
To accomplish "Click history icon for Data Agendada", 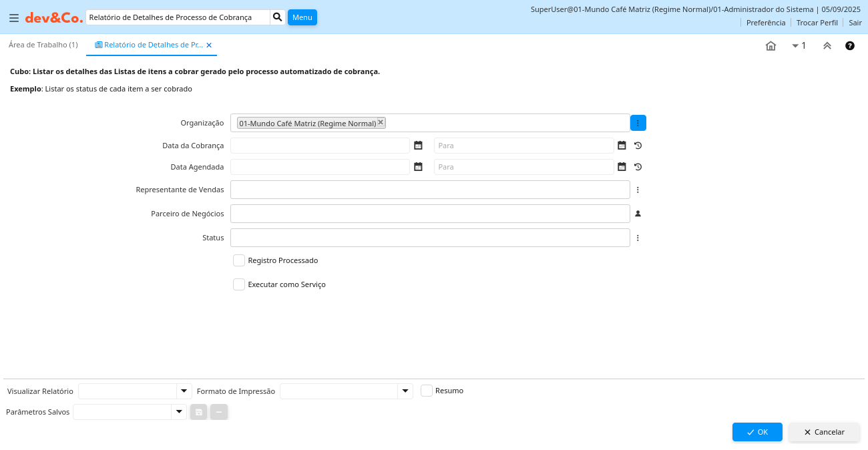I will (x=638, y=167).
